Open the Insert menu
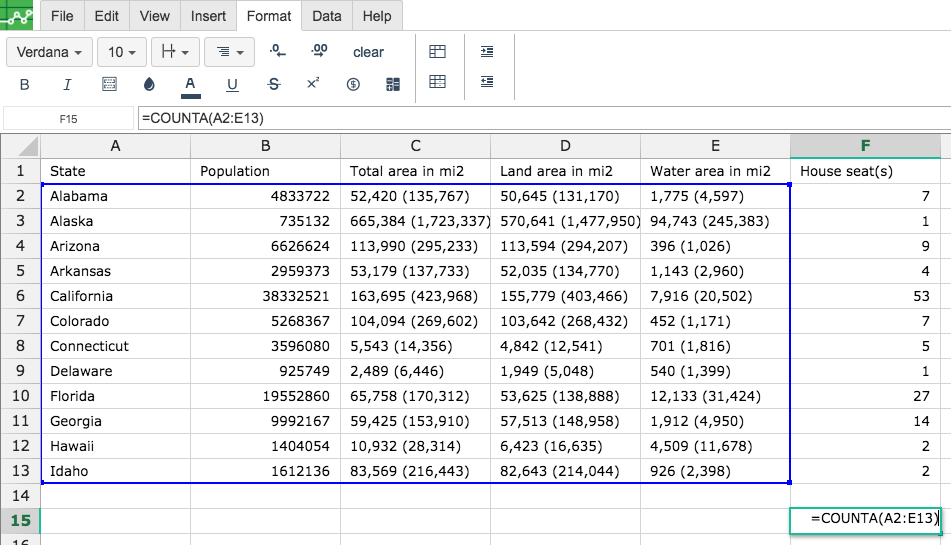 [x=208, y=16]
